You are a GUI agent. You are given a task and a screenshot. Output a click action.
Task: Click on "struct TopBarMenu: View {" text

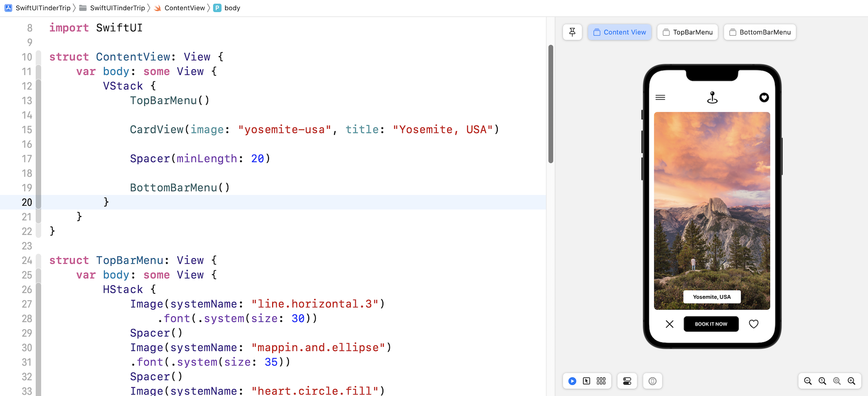[x=133, y=260]
